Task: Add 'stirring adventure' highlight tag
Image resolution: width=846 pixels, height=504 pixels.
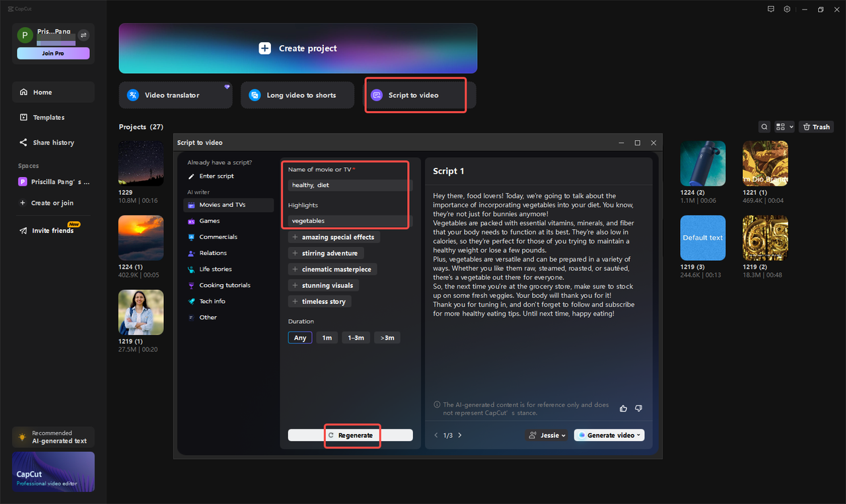Action: tap(326, 253)
